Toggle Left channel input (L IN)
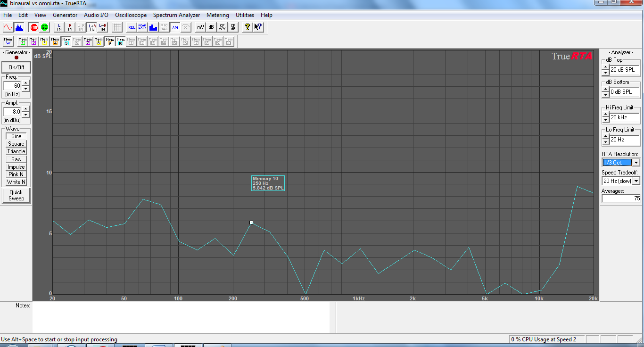 click(x=59, y=27)
